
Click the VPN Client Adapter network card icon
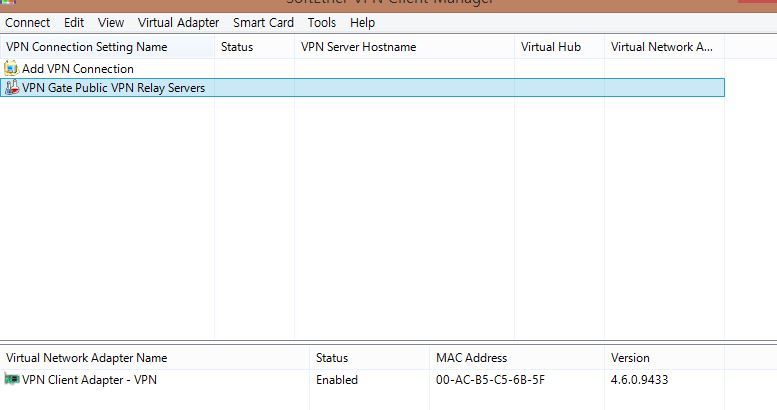11,379
